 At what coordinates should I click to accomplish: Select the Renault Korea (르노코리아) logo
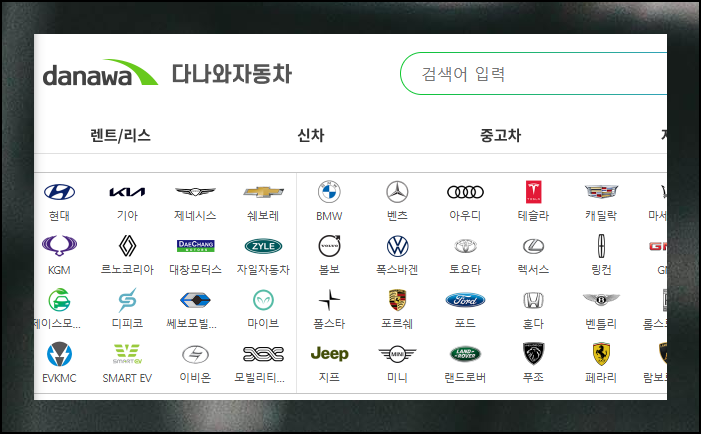[x=127, y=246]
